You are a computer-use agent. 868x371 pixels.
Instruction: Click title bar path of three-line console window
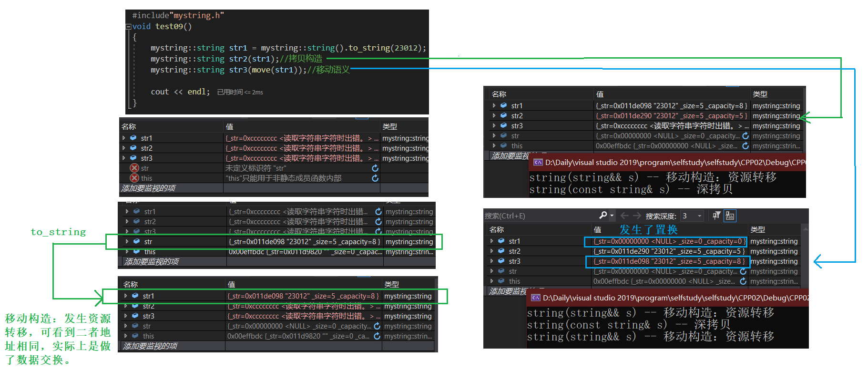pos(675,298)
